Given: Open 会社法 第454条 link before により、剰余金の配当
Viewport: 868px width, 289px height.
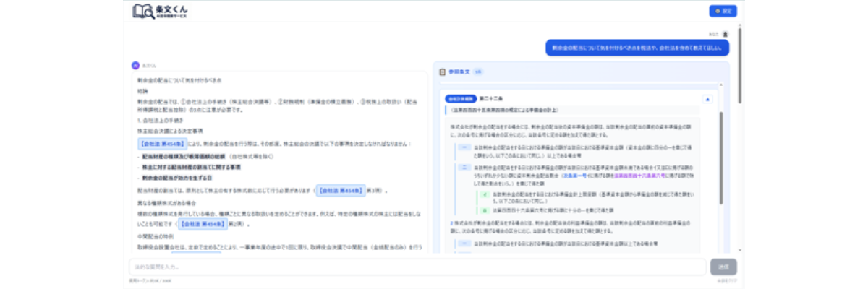Looking at the screenshot, I should click(162, 144).
